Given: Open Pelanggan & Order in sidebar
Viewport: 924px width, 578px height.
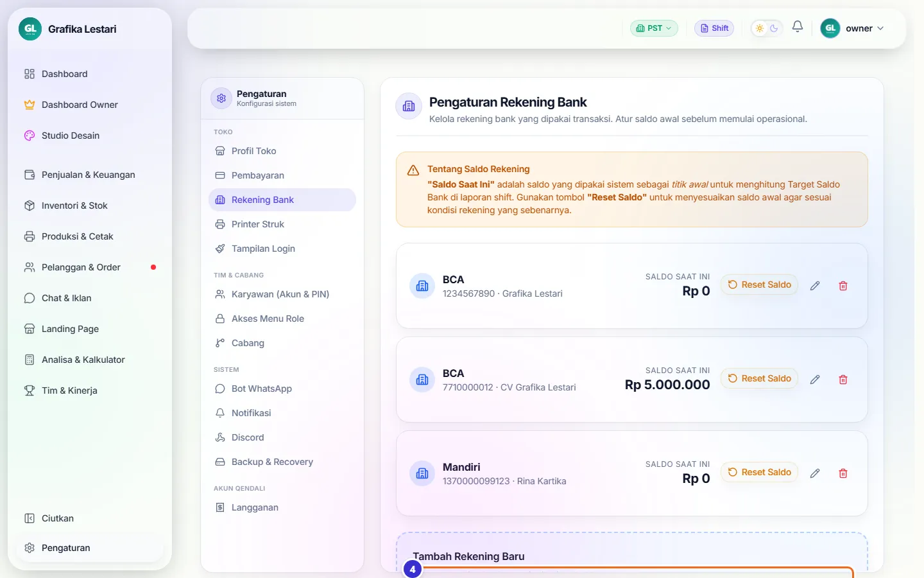Looking at the screenshot, I should [90, 267].
